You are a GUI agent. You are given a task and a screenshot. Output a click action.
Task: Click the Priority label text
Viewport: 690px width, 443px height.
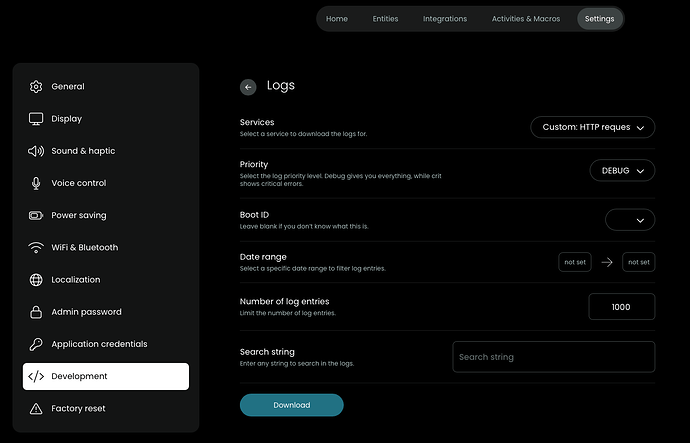click(254, 164)
